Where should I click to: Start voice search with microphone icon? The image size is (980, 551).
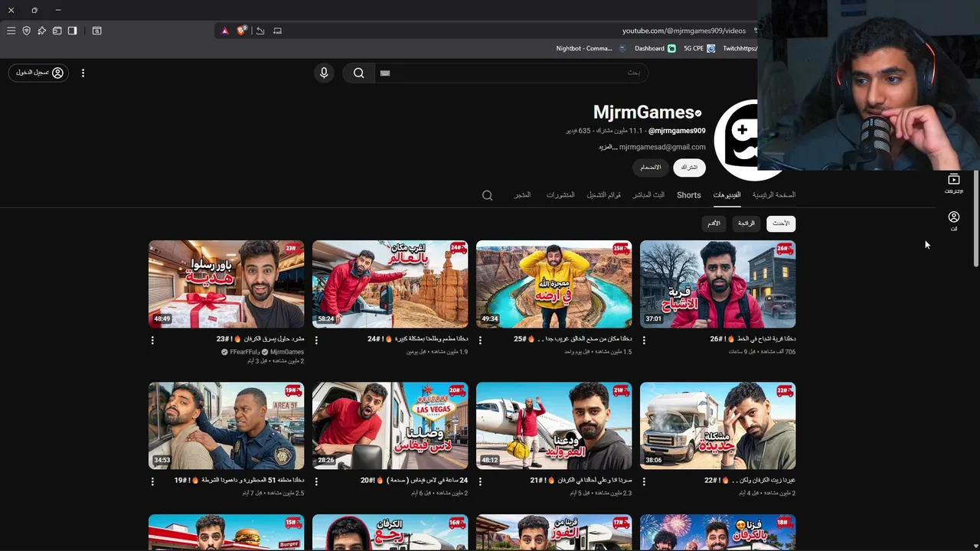tap(324, 73)
